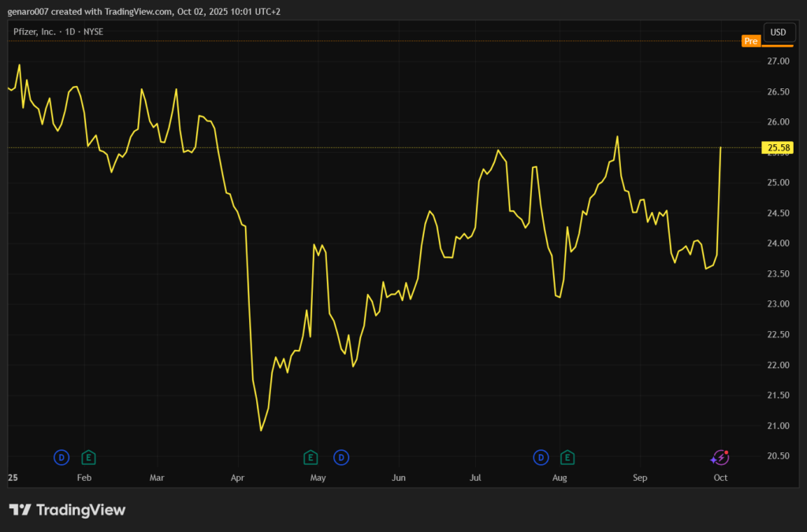Click the orange Pre market label
The image size is (807, 532).
tap(751, 41)
